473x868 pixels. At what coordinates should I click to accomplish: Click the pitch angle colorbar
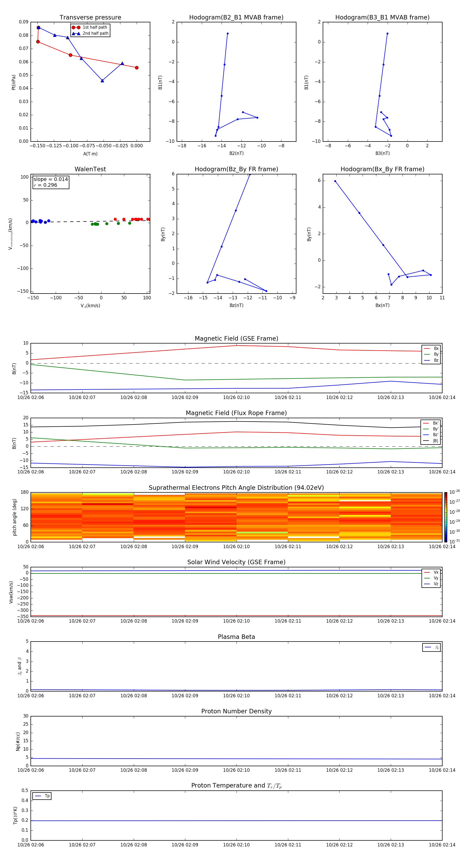point(445,517)
